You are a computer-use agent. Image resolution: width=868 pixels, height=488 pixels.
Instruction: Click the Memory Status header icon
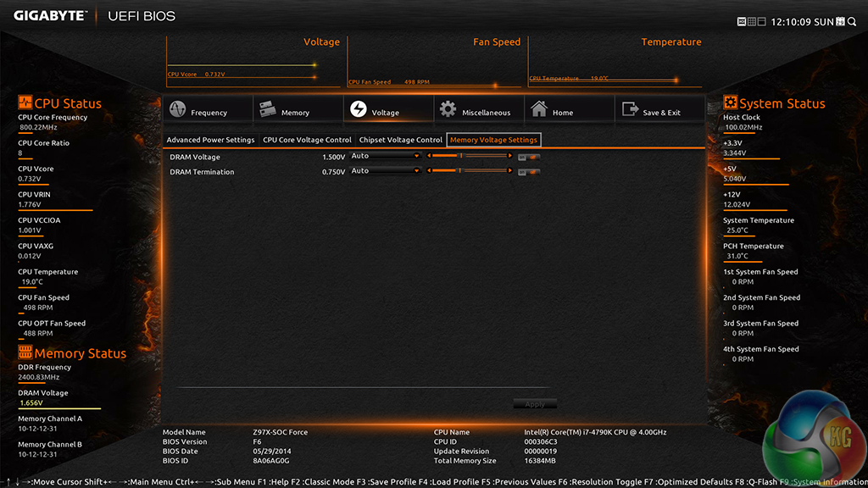click(x=25, y=352)
